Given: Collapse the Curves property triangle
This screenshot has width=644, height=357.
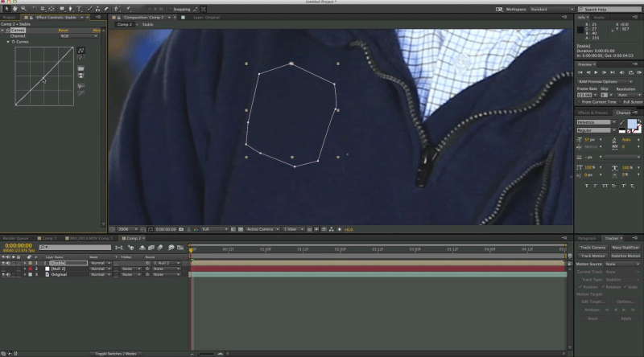Looking at the screenshot, I should 8,42.
